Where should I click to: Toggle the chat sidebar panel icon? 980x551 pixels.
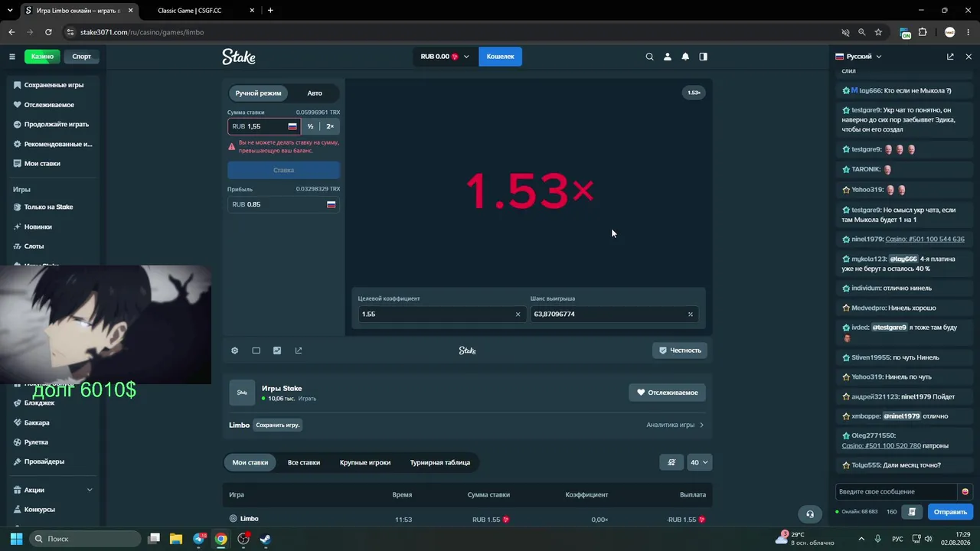click(x=704, y=57)
